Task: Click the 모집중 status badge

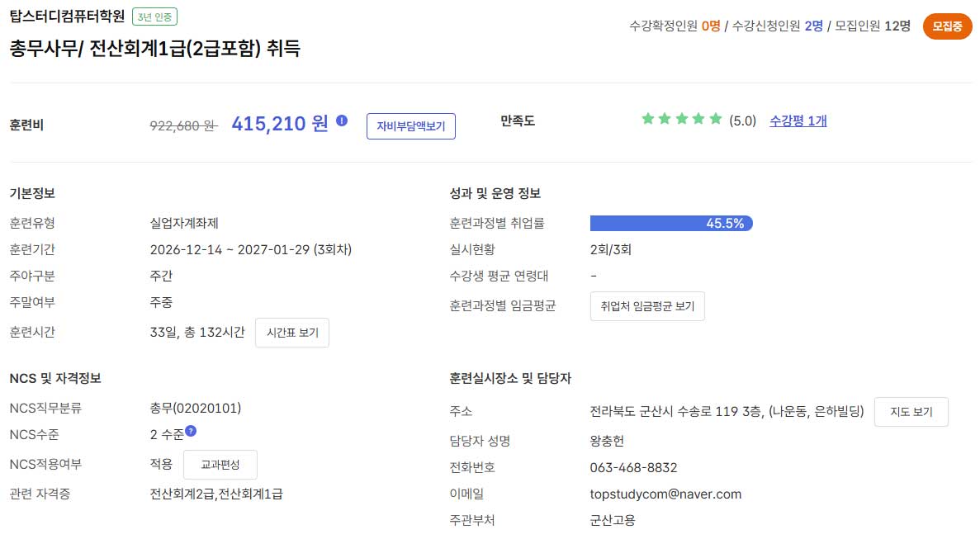Action: coord(947,26)
